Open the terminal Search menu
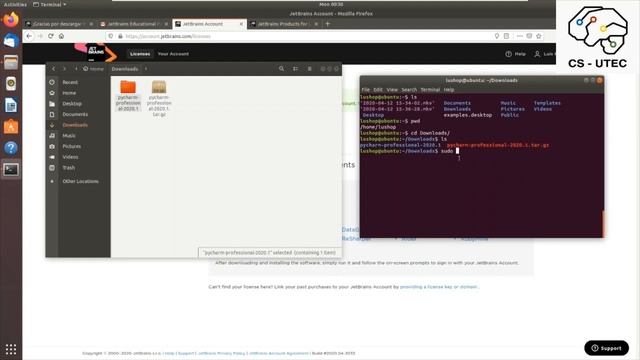Screen dimensions: 640x360 409,89
